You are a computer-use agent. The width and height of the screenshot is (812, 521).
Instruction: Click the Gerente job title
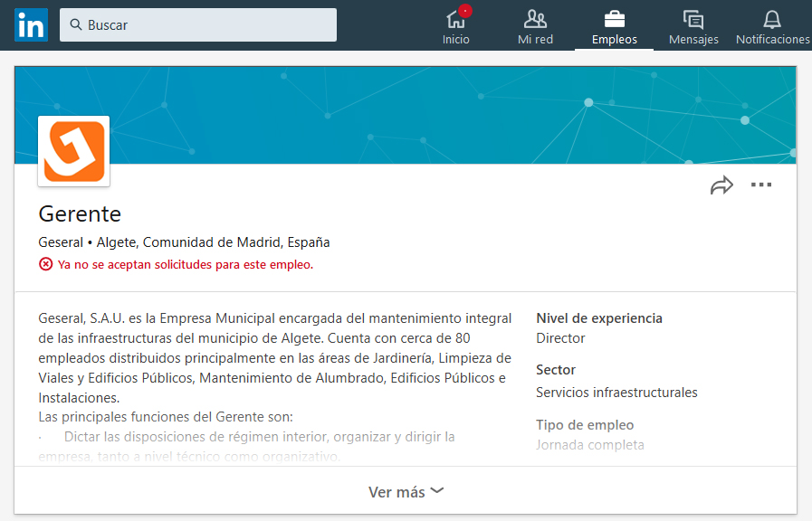[80, 213]
